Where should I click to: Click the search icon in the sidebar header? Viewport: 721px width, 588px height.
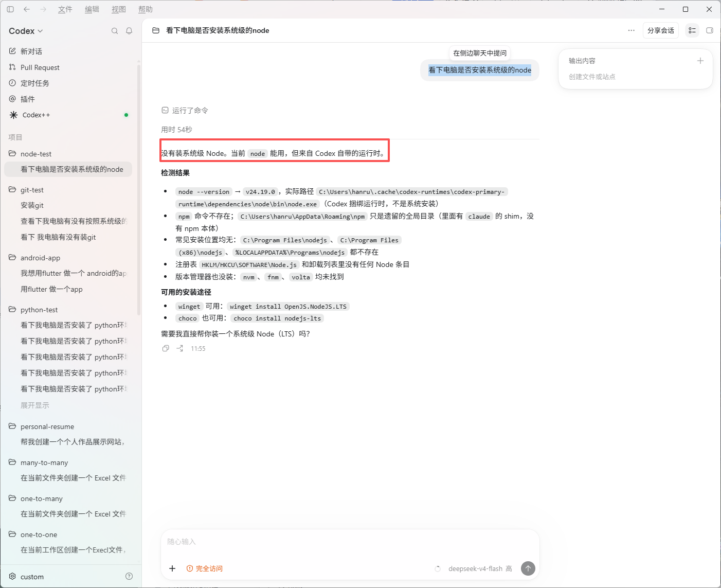coord(115,31)
